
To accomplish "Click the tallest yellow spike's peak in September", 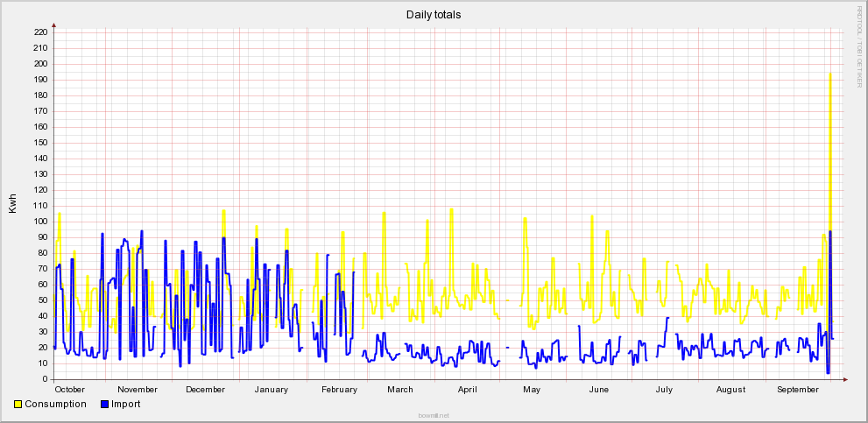I will (x=829, y=74).
